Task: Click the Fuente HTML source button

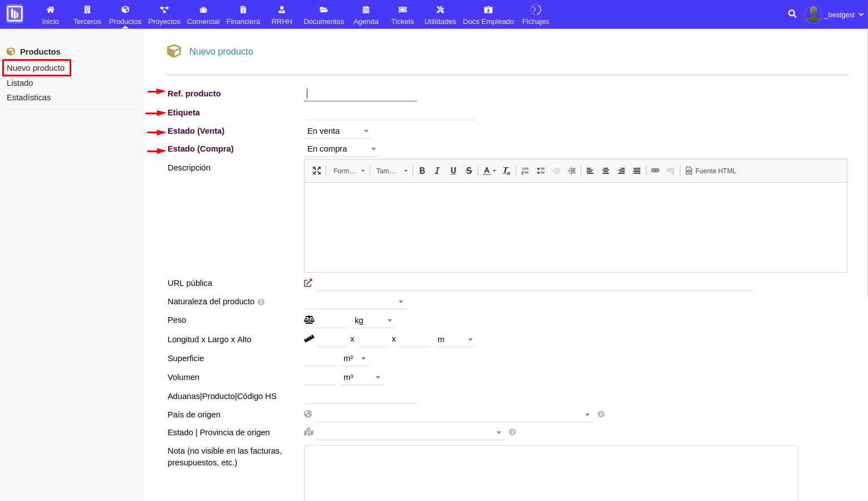Action: pyautogui.click(x=711, y=171)
